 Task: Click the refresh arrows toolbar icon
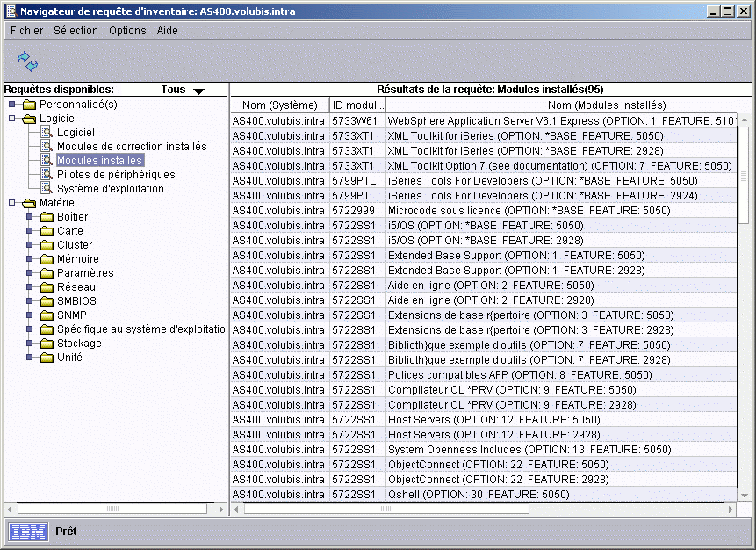coord(27,62)
